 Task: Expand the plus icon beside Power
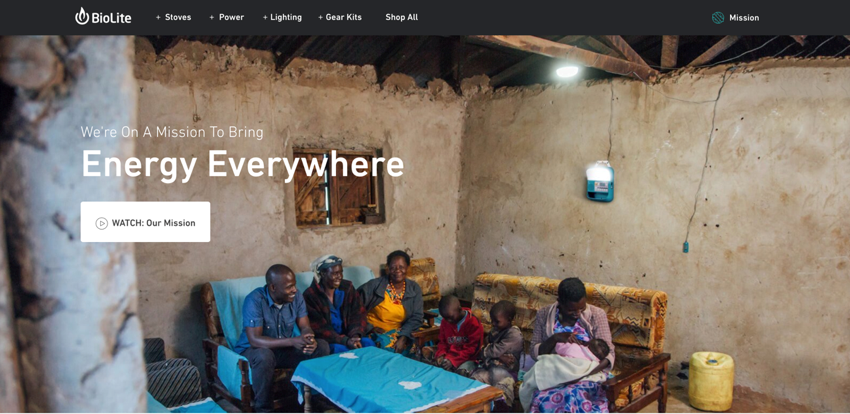(212, 17)
